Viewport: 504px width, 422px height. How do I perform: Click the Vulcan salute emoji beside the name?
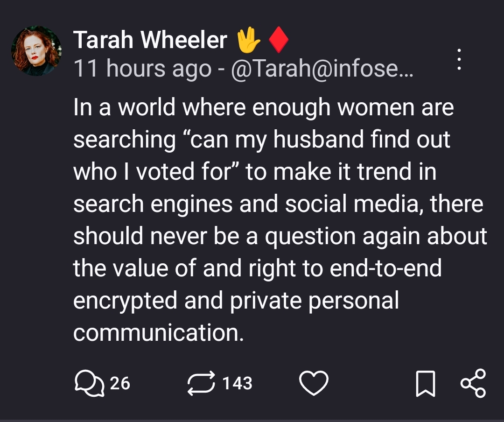[x=248, y=41]
